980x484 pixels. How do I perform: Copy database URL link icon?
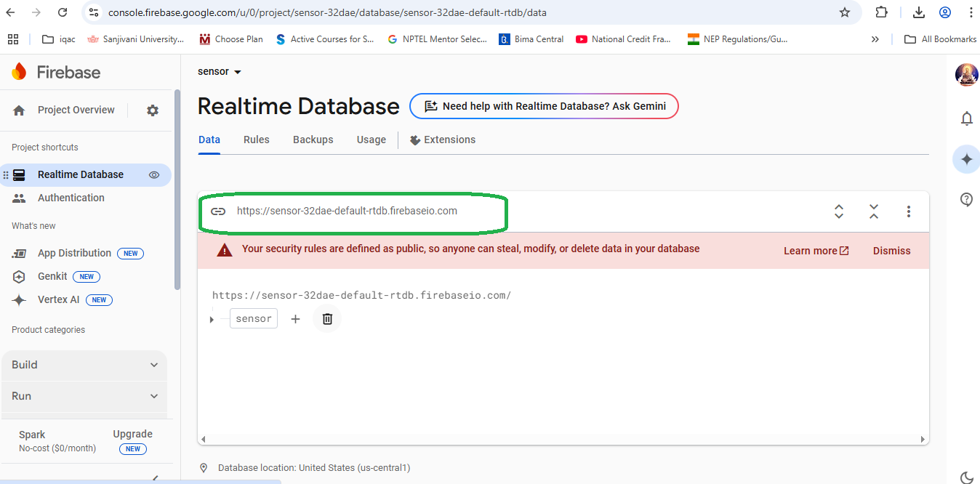coord(218,211)
